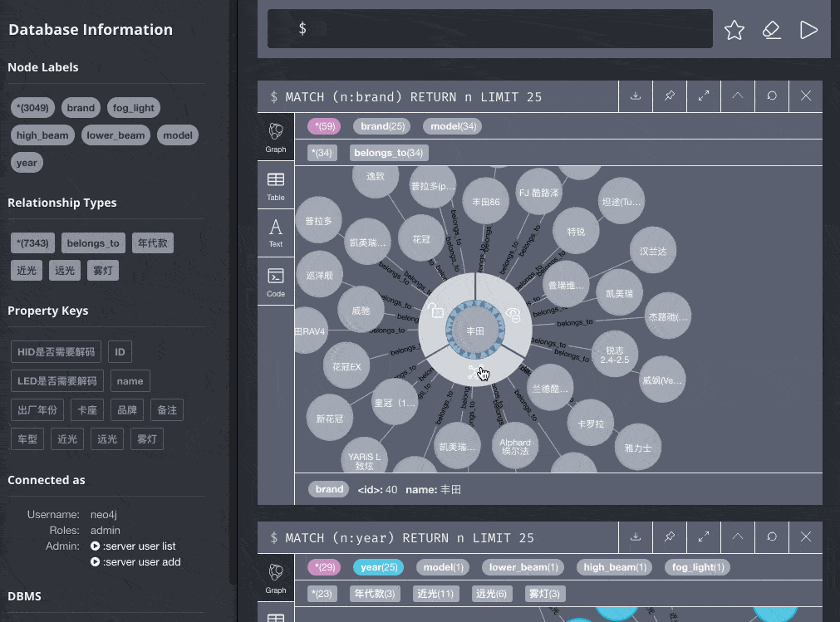The image size is (840, 622).
Task: Select year(25) label in year frame
Action: point(379,567)
